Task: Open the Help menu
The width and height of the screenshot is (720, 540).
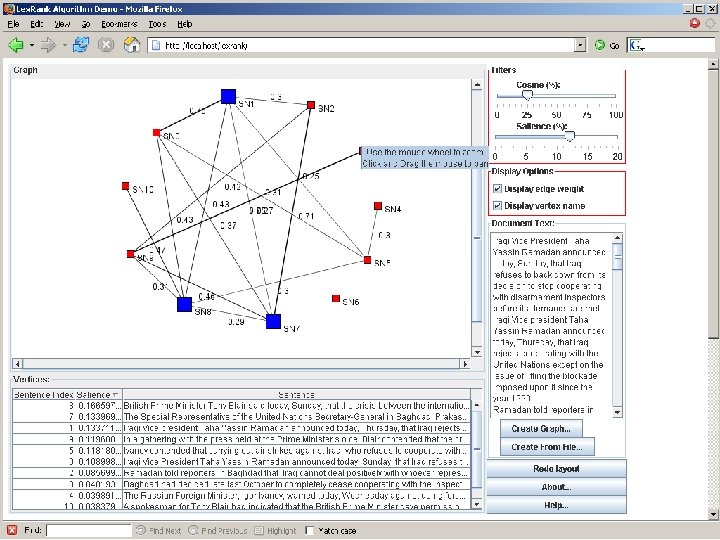Action: [x=185, y=24]
